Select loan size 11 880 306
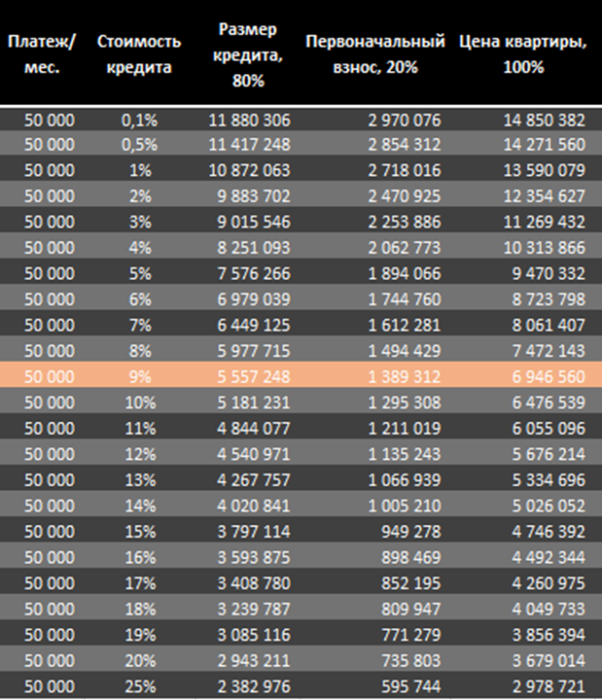The width and height of the screenshot is (602, 700). (x=250, y=121)
